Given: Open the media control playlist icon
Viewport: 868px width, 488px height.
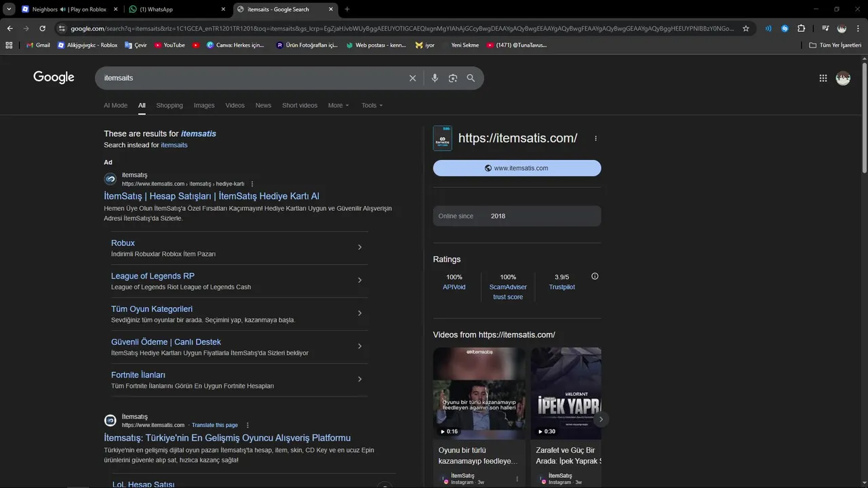Looking at the screenshot, I should [825, 28].
